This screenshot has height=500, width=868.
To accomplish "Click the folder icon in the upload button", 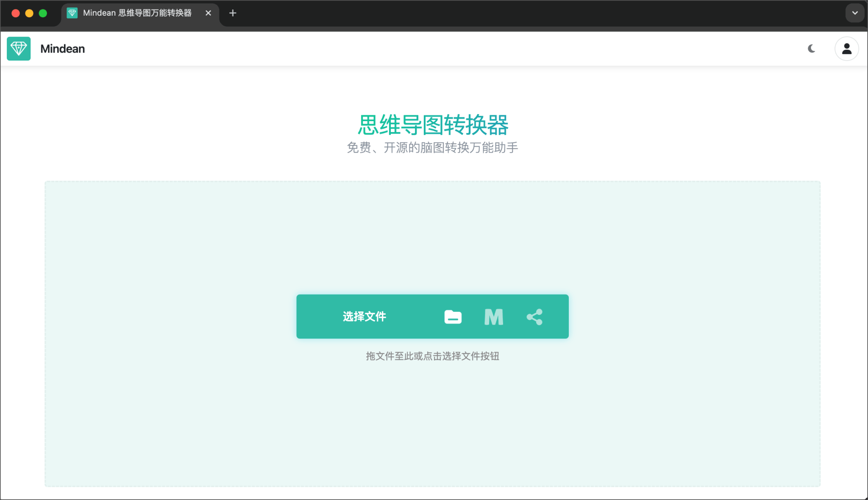I will tap(453, 317).
